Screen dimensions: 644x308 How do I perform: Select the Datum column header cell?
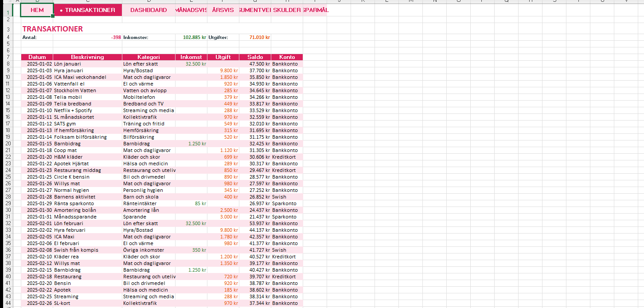click(37, 57)
